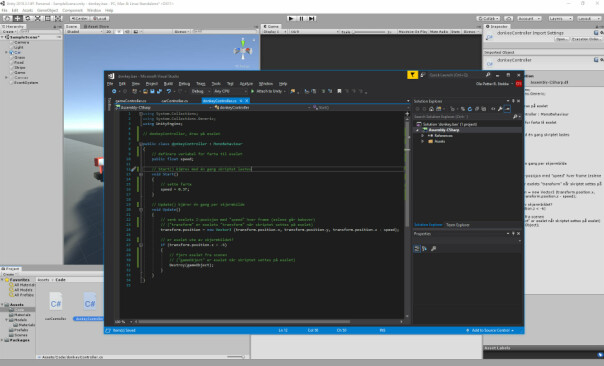Switch to Team Explorer tab

click(x=458, y=225)
